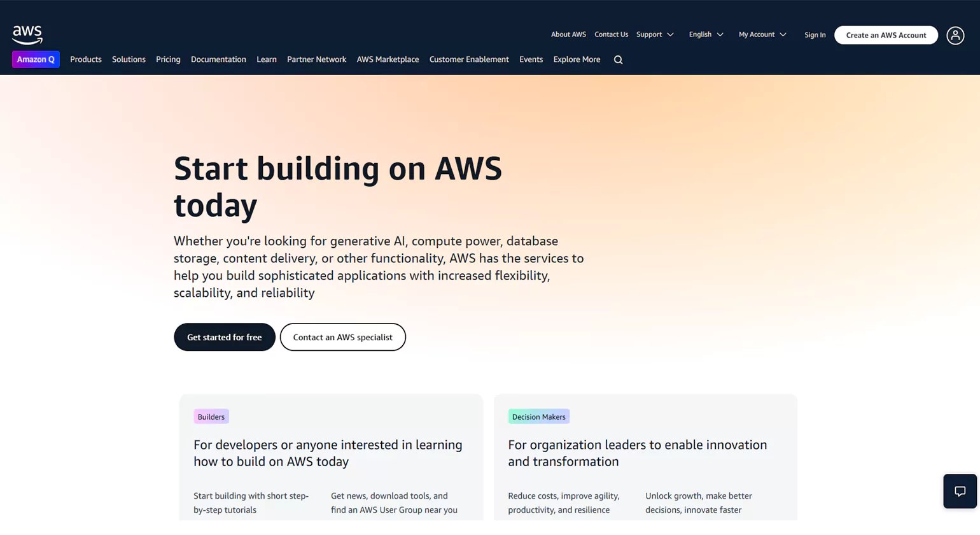Click Contact an AWS specialist

[342, 337]
